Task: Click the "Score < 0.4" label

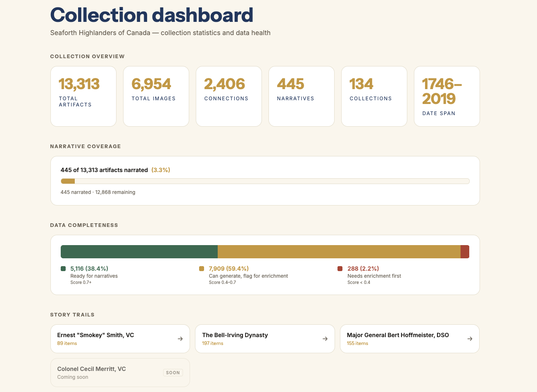Action: [359, 283]
